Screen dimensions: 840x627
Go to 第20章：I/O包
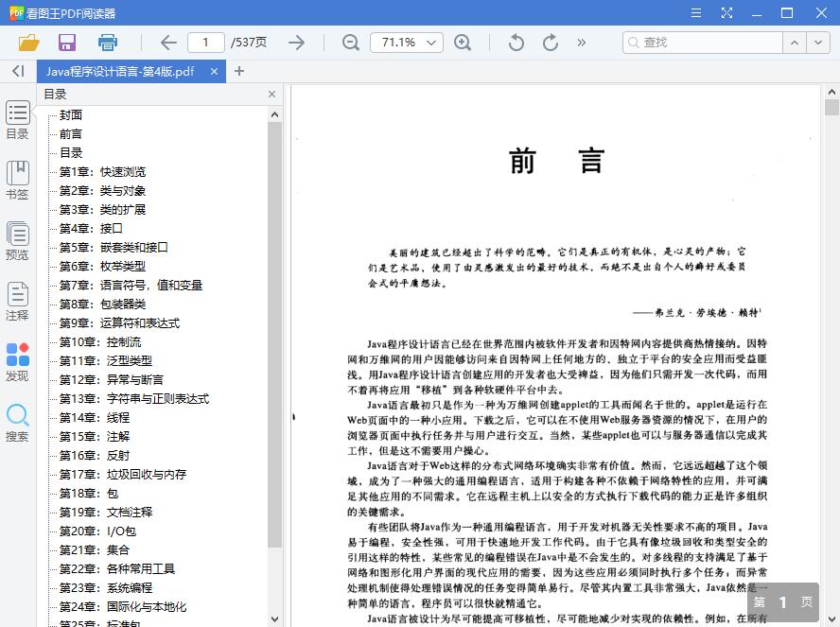click(97, 531)
